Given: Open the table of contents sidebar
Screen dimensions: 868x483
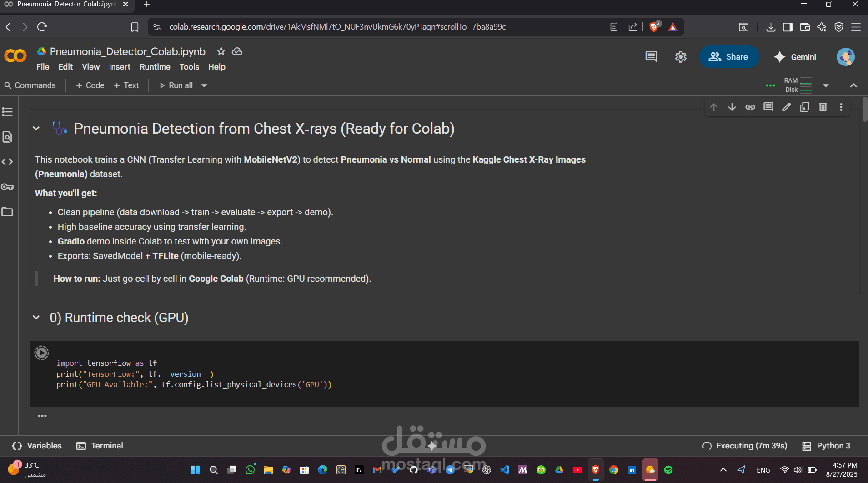Looking at the screenshot, I should point(7,112).
